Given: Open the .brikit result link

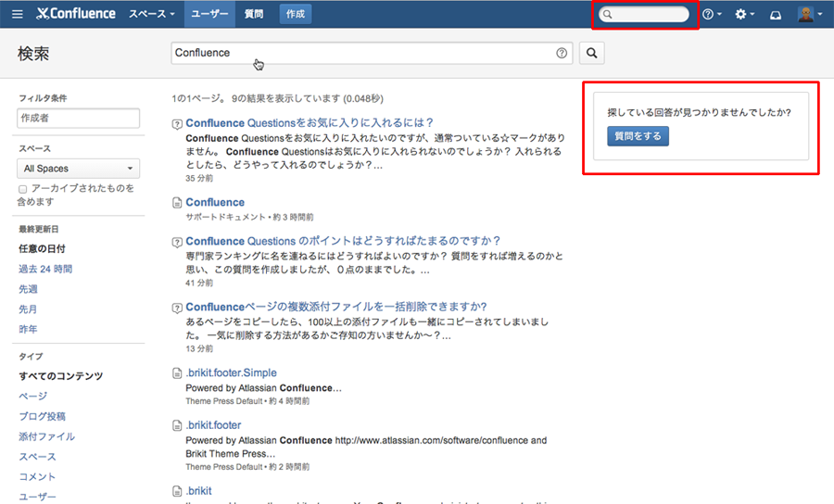Looking at the screenshot, I should tap(198, 491).
